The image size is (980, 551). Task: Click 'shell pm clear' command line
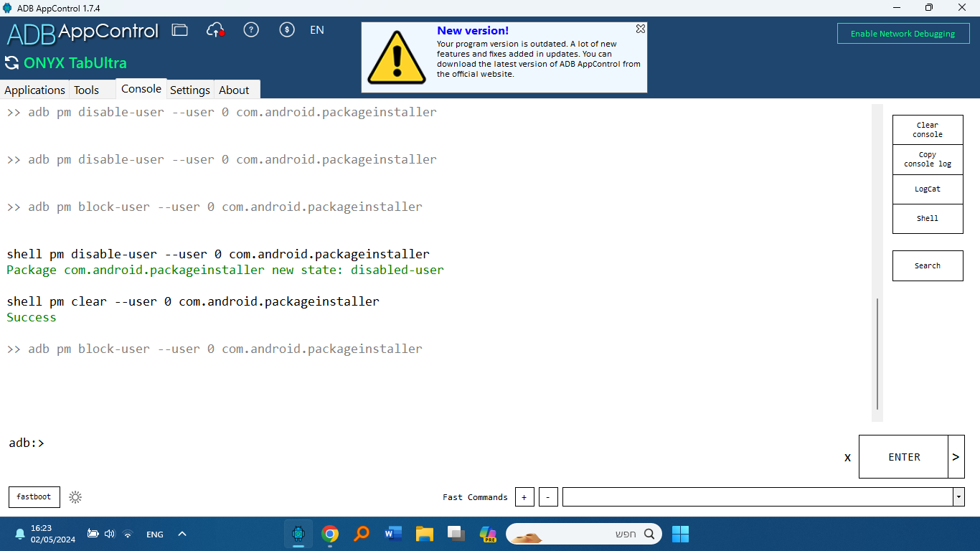click(193, 301)
